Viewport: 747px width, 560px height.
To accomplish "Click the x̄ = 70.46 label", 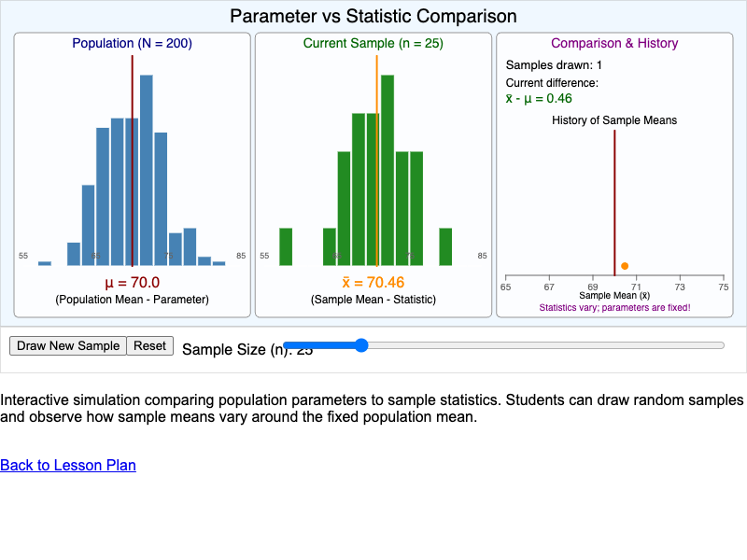I will click(x=373, y=279).
